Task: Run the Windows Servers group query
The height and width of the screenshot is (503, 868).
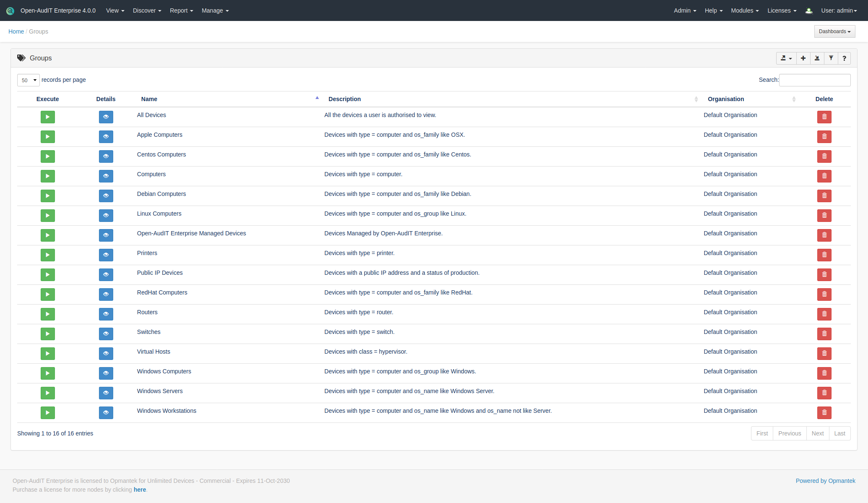Action: [47, 393]
